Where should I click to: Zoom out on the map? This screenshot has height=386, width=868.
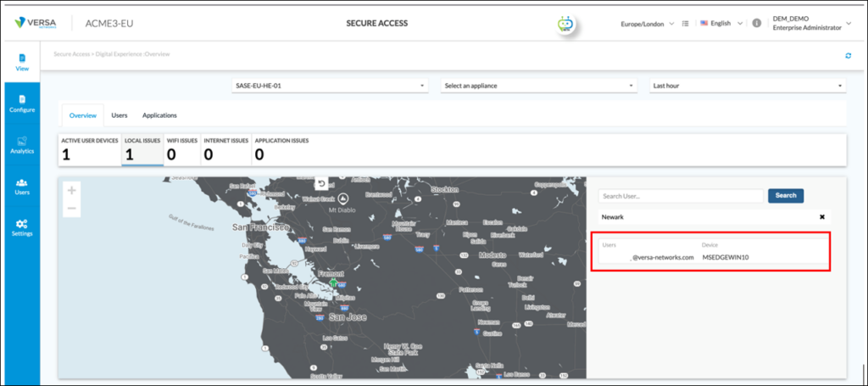pyautogui.click(x=71, y=208)
